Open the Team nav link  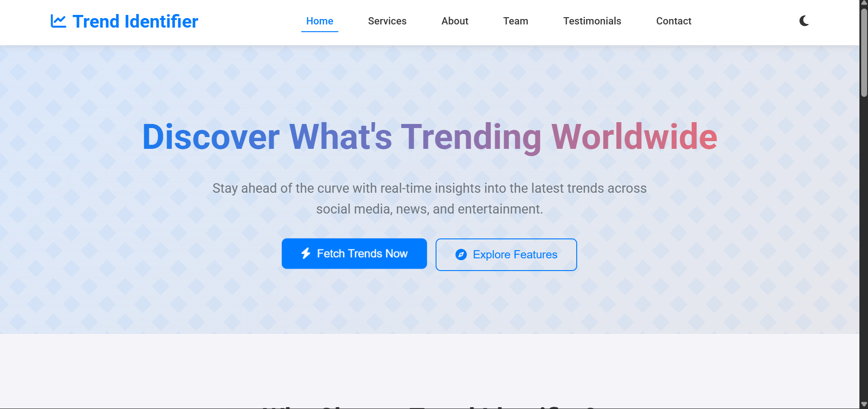click(515, 21)
